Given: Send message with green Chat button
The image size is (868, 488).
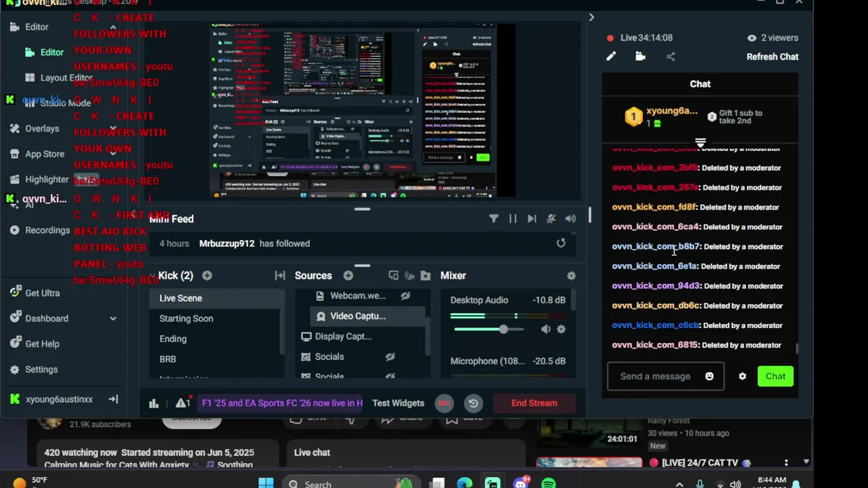Looking at the screenshot, I should tap(775, 377).
